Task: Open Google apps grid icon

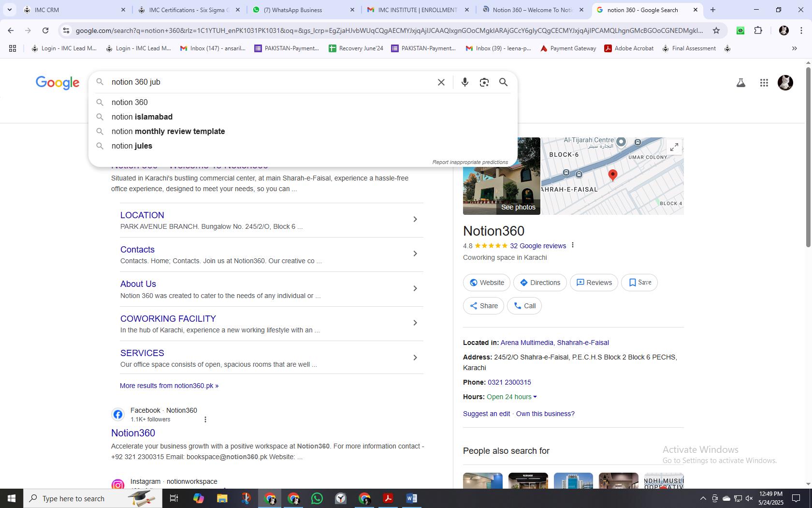Action: pyautogui.click(x=764, y=83)
